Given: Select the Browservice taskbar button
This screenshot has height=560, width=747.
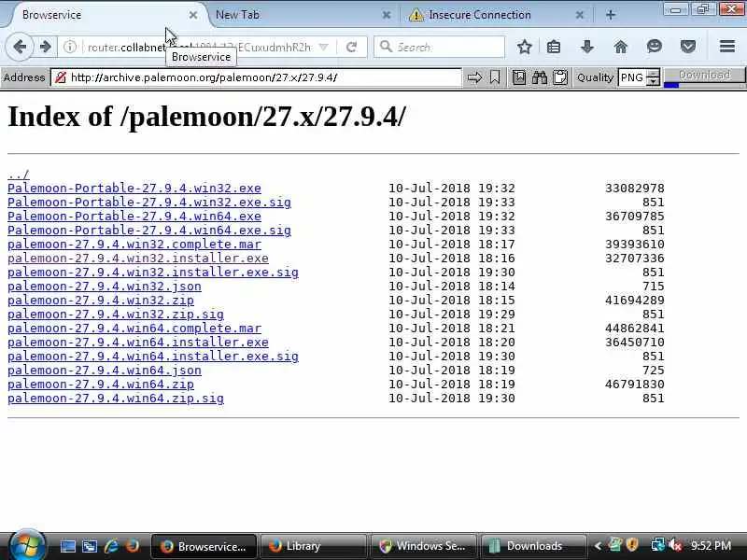Looking at the screenshot, I should pyautogui.click(x=204, y=546).
